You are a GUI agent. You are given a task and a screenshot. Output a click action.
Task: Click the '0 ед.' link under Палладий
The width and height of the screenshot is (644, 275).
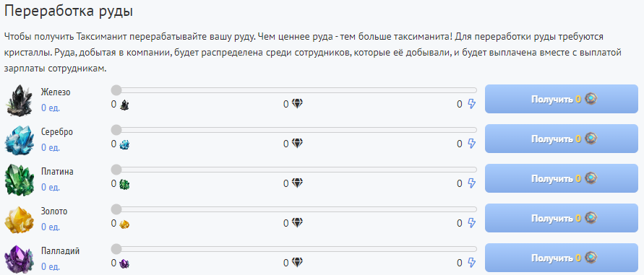click(51, 267)
